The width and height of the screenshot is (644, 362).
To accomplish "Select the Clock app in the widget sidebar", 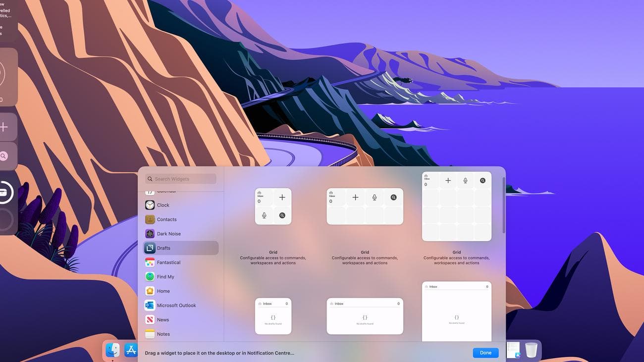I will 164,205.
